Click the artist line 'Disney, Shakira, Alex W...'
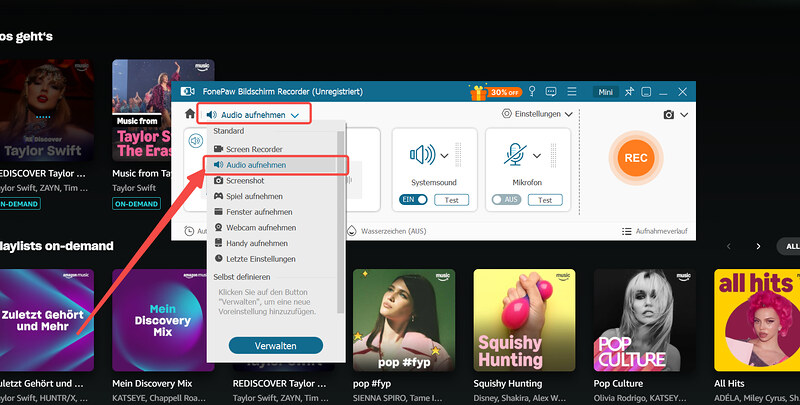This screenshot has height=405, width=800. (x=519, y=398)
